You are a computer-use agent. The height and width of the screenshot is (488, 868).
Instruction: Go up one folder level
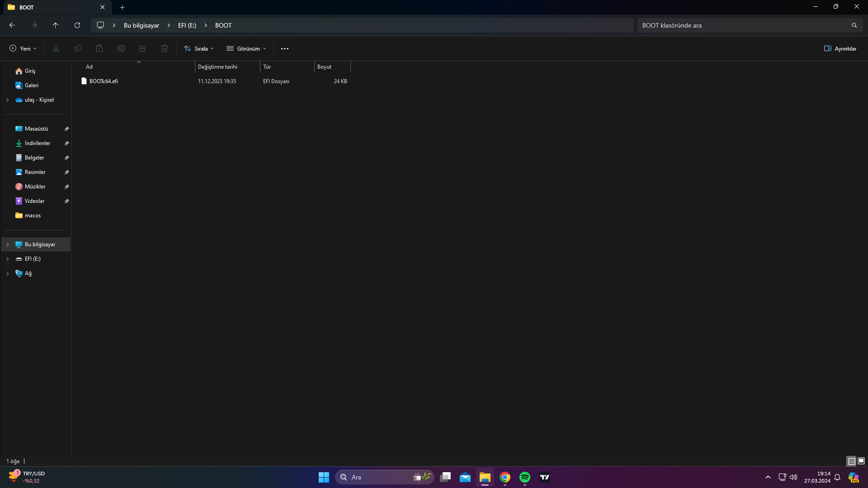point(56,25)
